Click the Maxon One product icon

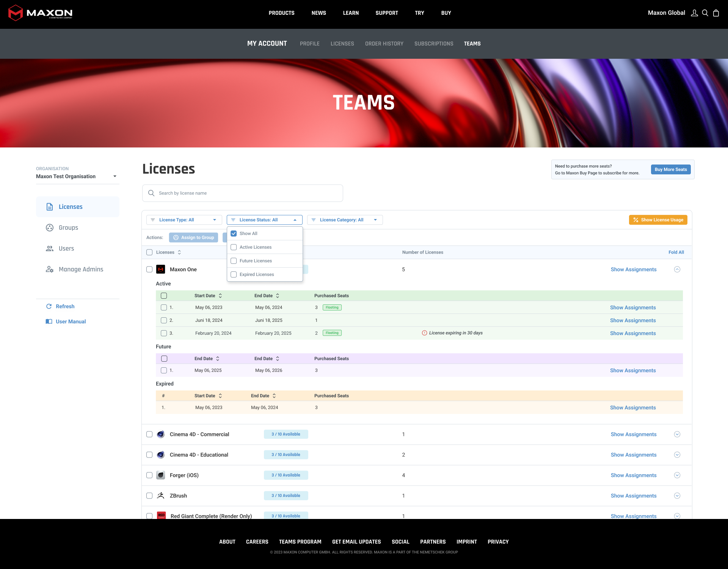coord(161,269)
